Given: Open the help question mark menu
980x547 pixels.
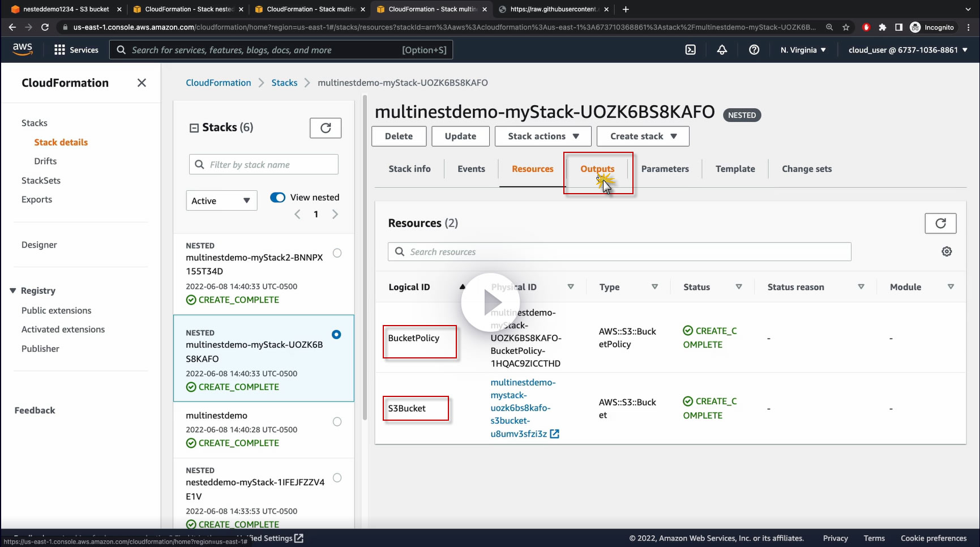Looking at the screenshot, I should click(x=754, y=50).
